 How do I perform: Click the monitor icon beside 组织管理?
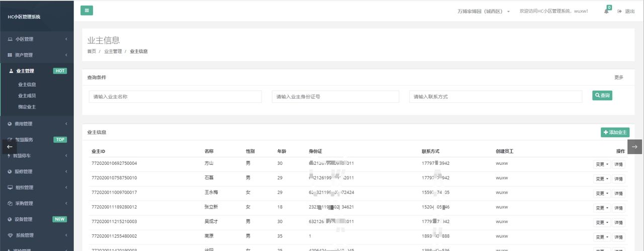tap(10, 187)
